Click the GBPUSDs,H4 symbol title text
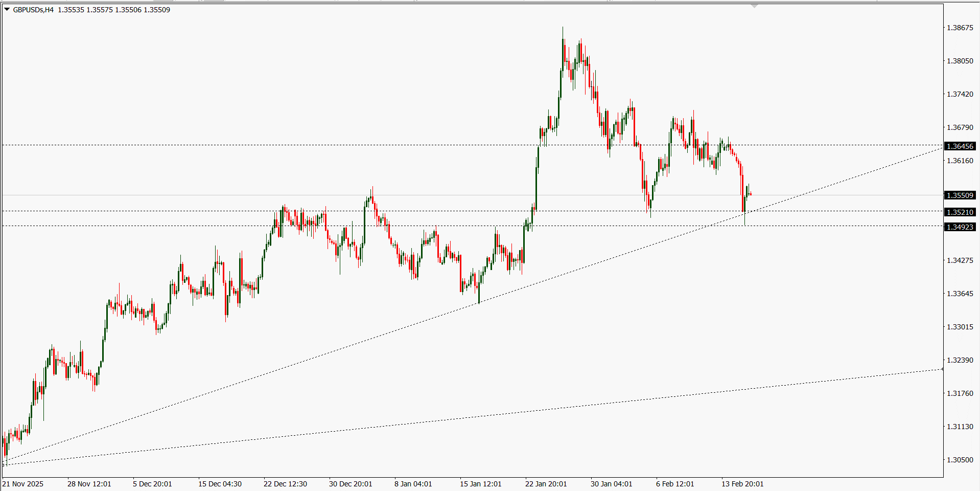Image resolution: width=980 pixels, height=491 pixels. click(x=33, y=10)
